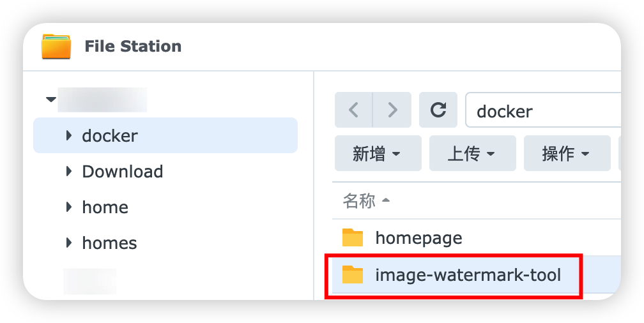Expand the homes folder tree arrow
644x323 pixels.
[69, 243]
